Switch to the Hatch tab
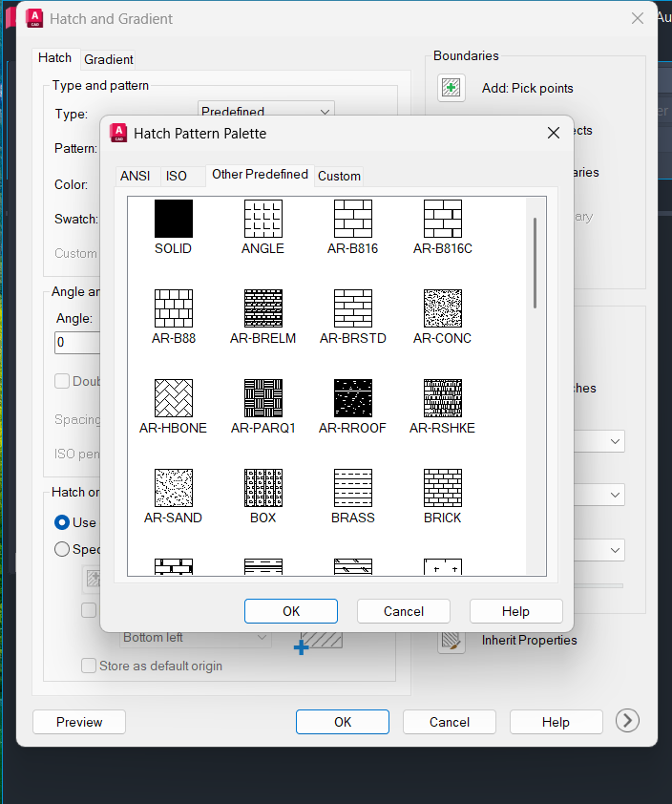The image size is (672, 804). 54,58
